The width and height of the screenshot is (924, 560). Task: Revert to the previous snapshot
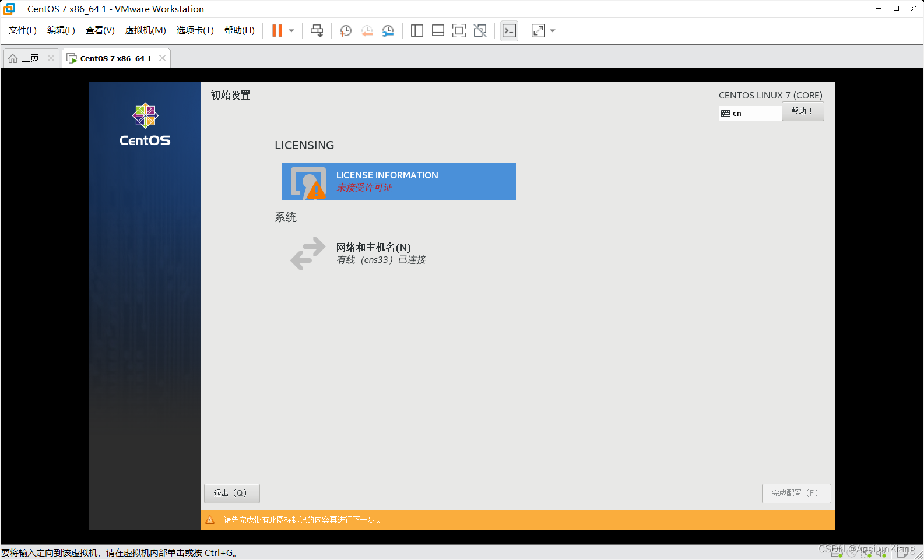click(367, 31)
